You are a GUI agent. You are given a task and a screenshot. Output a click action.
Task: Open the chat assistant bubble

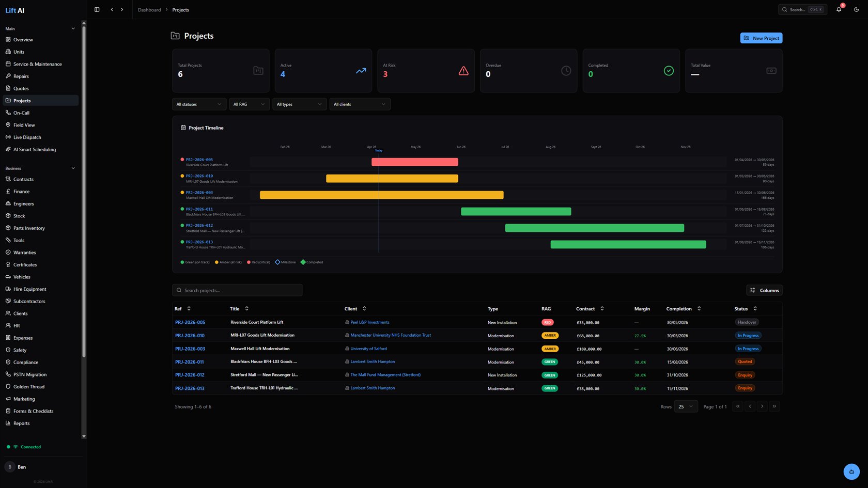[x=851, y=471]
